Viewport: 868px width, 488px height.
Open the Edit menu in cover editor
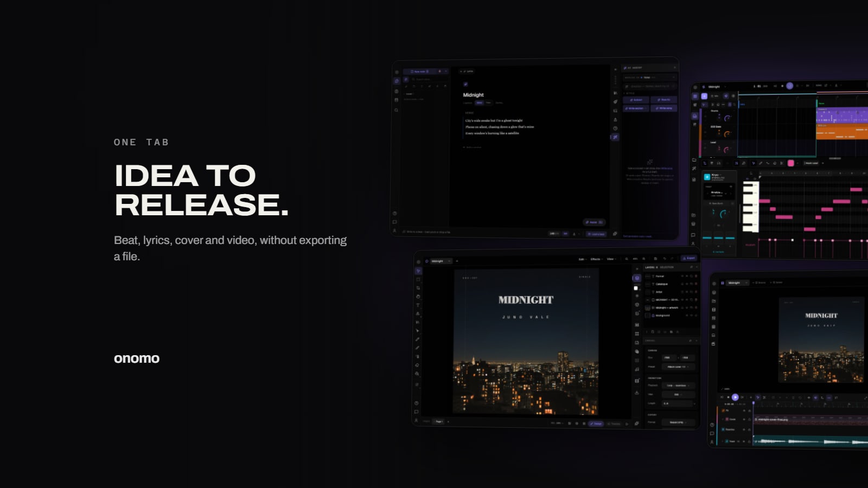[x=582, y=259]
